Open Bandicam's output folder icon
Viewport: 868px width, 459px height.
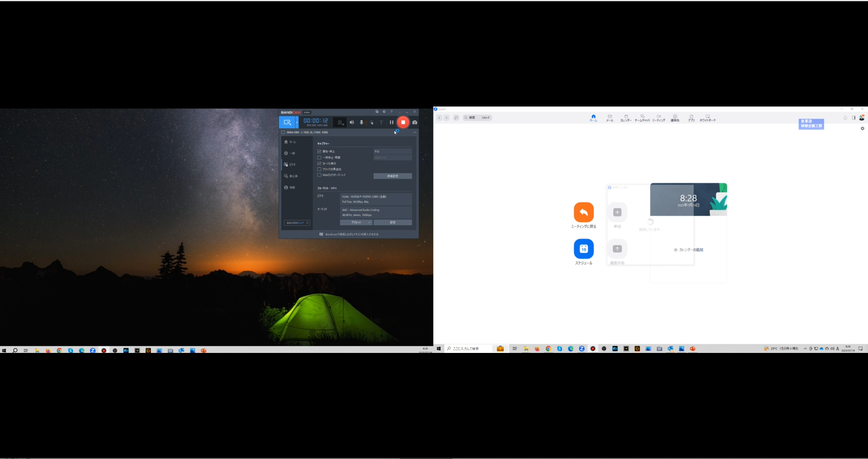click(377, 112)
